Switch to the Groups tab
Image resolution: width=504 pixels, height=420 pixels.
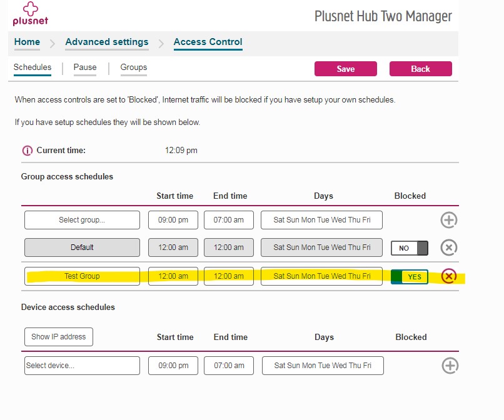coord(134,67)
